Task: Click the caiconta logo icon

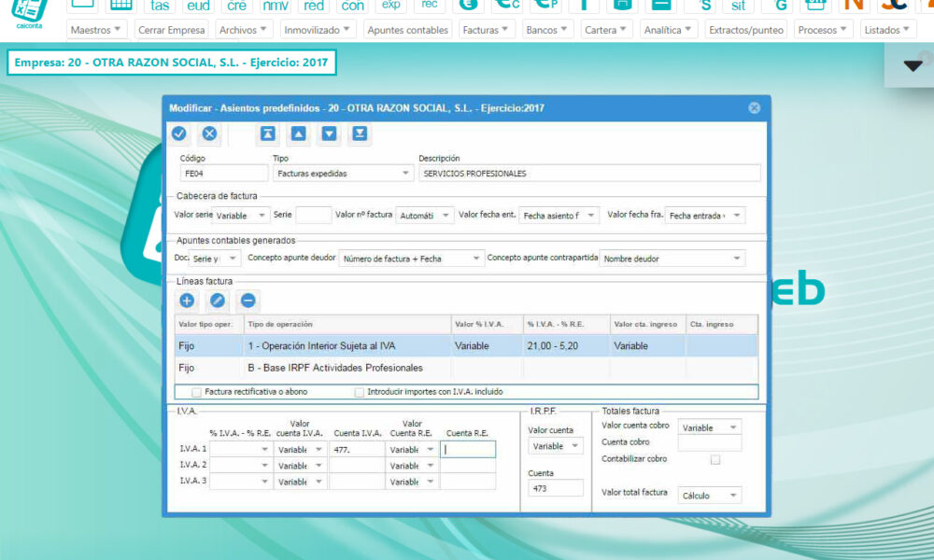Action: point(29,13)
